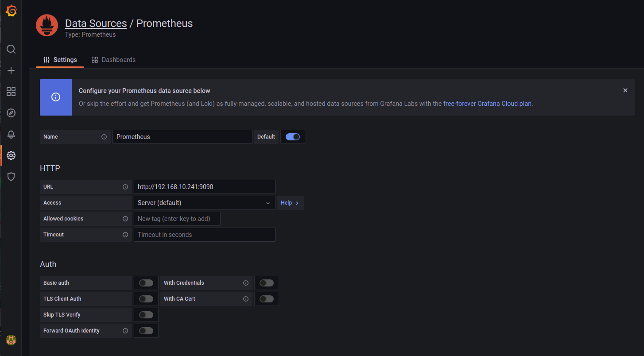Enable the TLS Client Auth toggle
This screenshot has width=644, height=356.
point(146,299)
